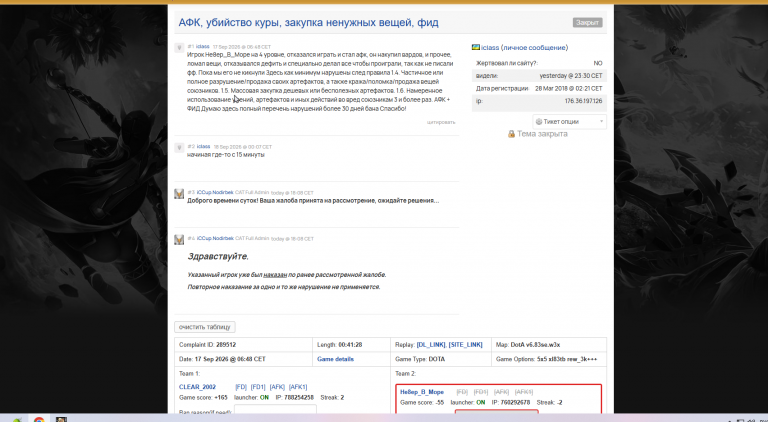The height and width of the screenshot is (422, 768).
Task: Click the Length 00:41:28 cell
Action: click(x=351, y=345)
